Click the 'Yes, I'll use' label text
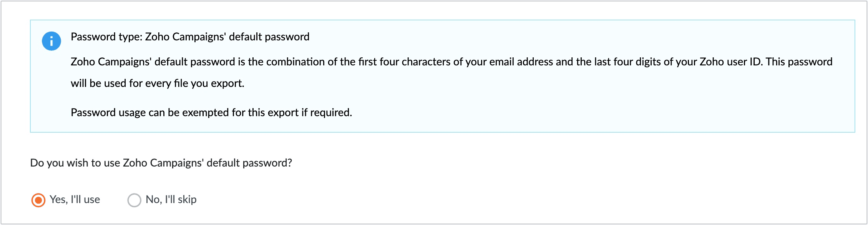 tap(75, 200)
